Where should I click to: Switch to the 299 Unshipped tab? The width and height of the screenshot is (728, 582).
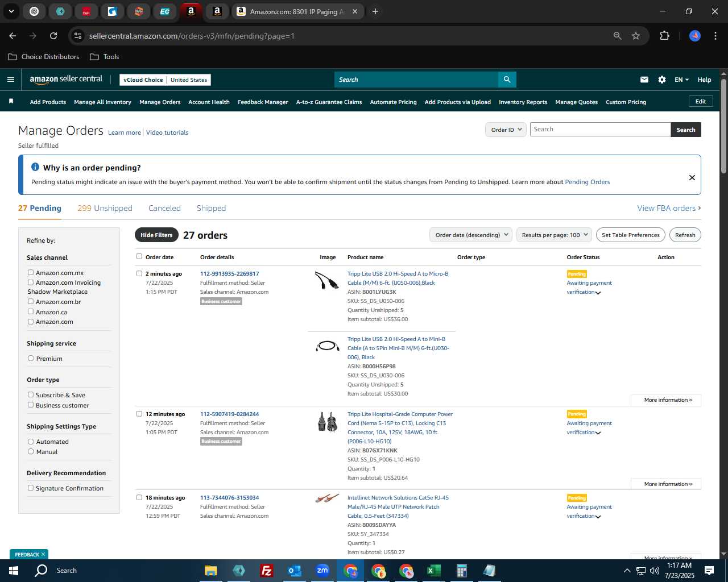105,208
